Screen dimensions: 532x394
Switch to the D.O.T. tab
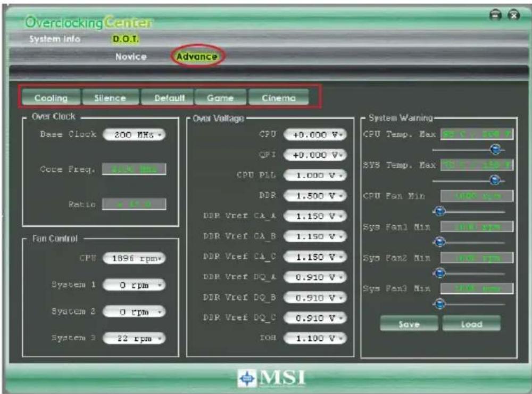point(125,39)
